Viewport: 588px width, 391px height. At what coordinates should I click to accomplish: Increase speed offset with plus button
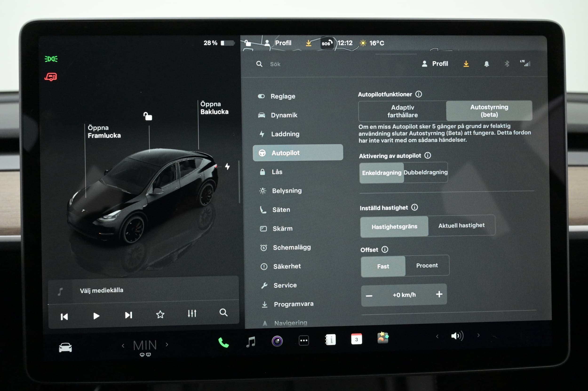439,294
